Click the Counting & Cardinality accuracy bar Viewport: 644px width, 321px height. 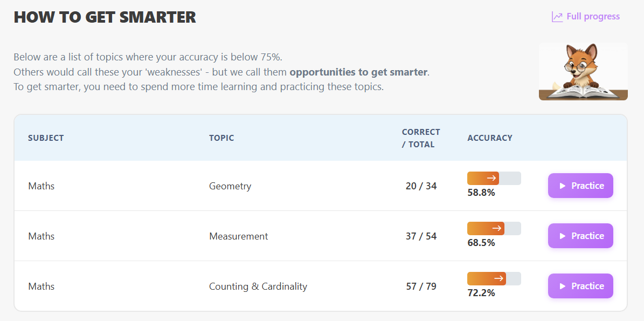[494, 278]
